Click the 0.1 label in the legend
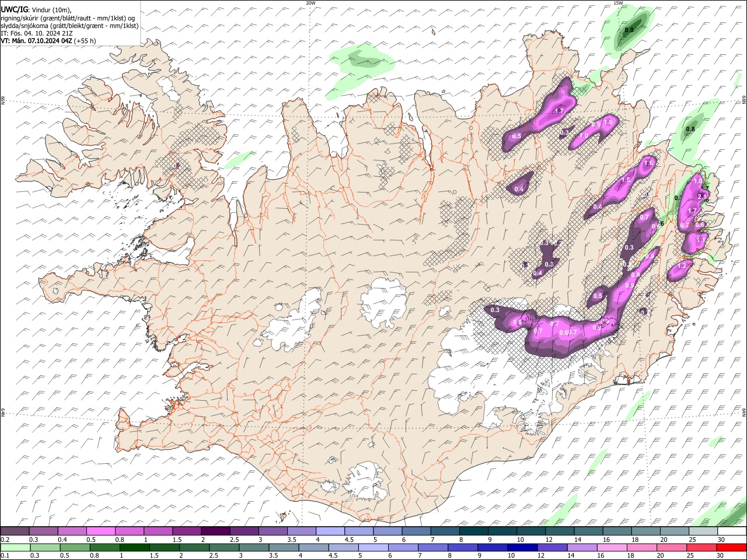This screenshot has height=560, width=747. pos(5,556)
